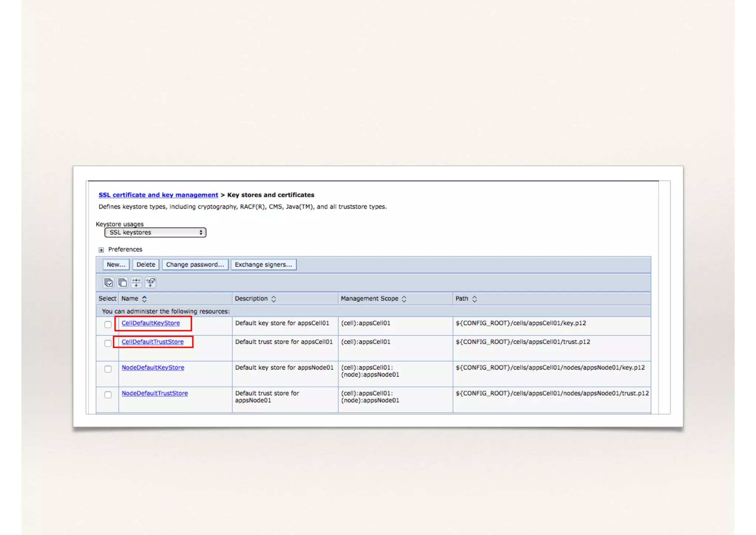Viewport: 756px width, 535px height.
Task: Open the Keystore usages dropdown
Action: pyautogui.click(x=155, y=232)
